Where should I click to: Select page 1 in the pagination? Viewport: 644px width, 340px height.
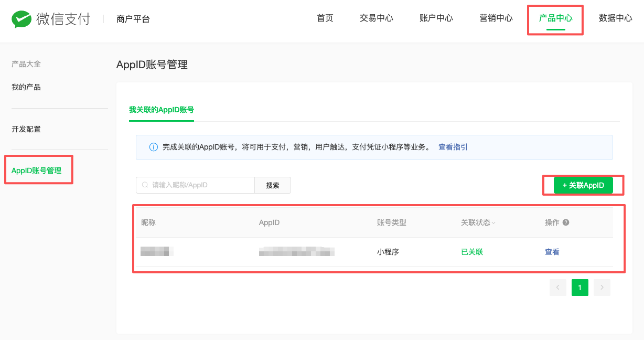click(580, 288)
